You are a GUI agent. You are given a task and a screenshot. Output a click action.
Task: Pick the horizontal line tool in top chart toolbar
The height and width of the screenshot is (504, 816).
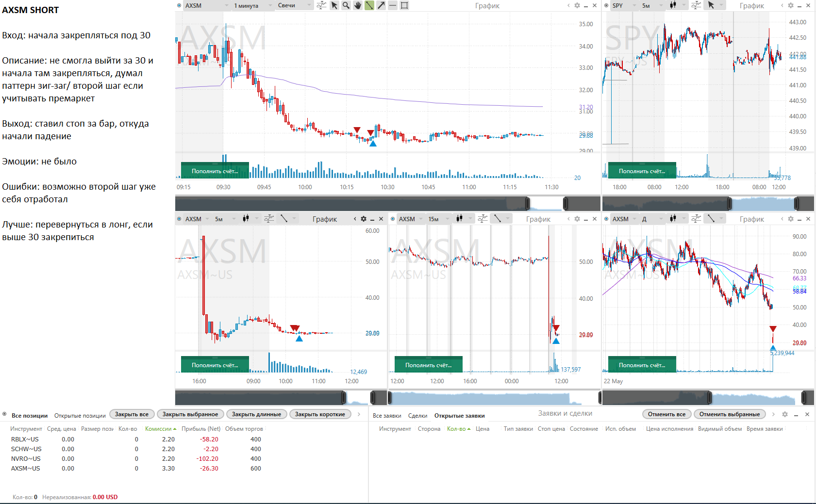393,5
